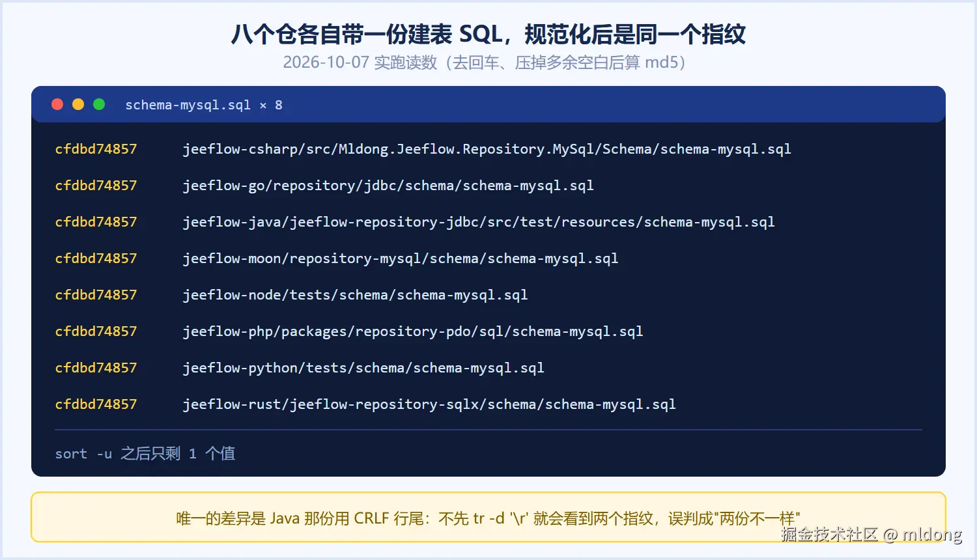This screenshot has width=977, height=560.
Task: Click the jeeflow-csharp schema-mysql.sql path
Action: point(487,149)
